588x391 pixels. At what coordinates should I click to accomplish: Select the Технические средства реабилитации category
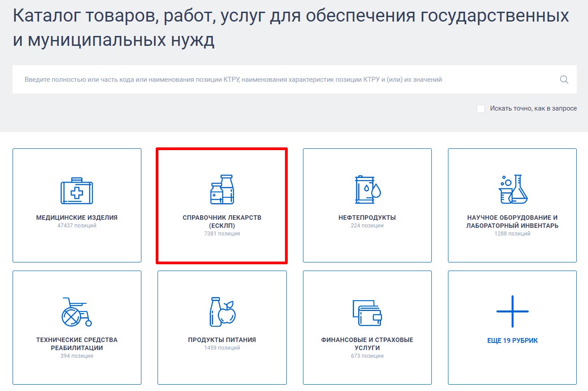point(77,327)
